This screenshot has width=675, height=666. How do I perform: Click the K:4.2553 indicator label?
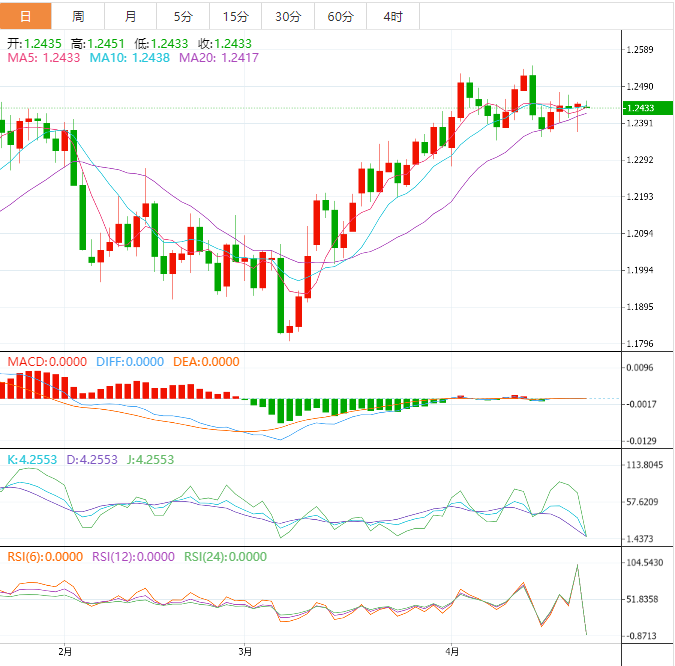[32, 460]
